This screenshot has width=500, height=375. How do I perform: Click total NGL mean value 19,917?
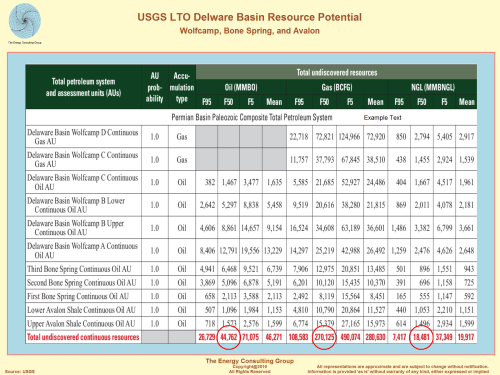point(466,337)
